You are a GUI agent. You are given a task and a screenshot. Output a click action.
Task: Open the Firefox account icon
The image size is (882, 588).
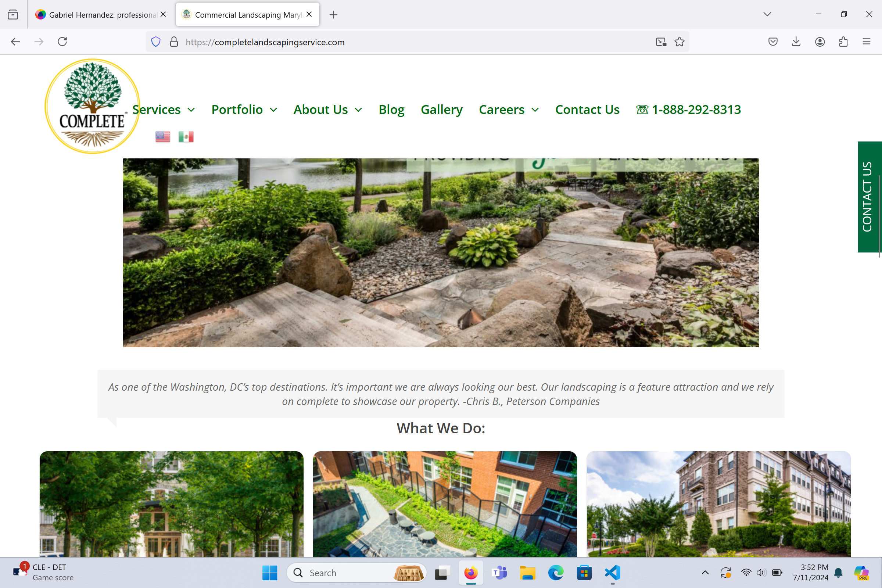coord(820,42)
